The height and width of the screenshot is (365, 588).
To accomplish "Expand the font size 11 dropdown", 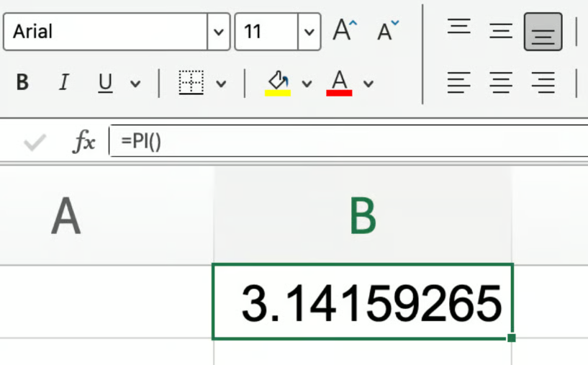I will (x=309, y=32).
